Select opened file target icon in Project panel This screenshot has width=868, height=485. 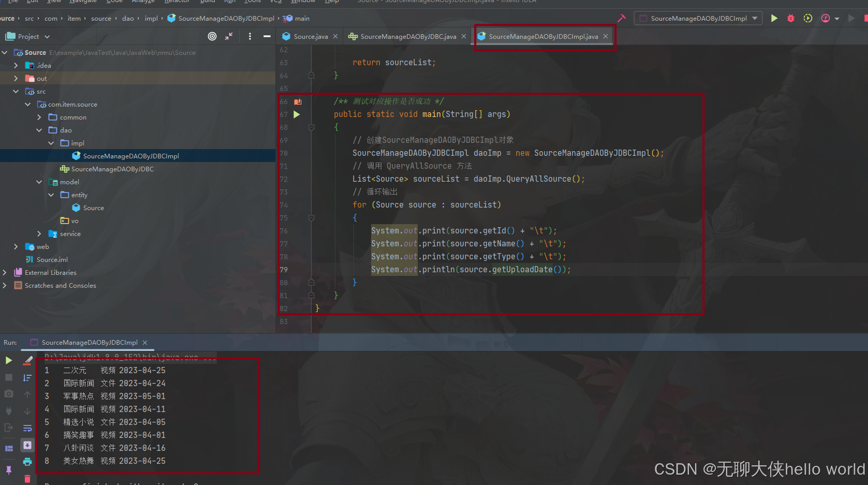(x=212, y=36)
